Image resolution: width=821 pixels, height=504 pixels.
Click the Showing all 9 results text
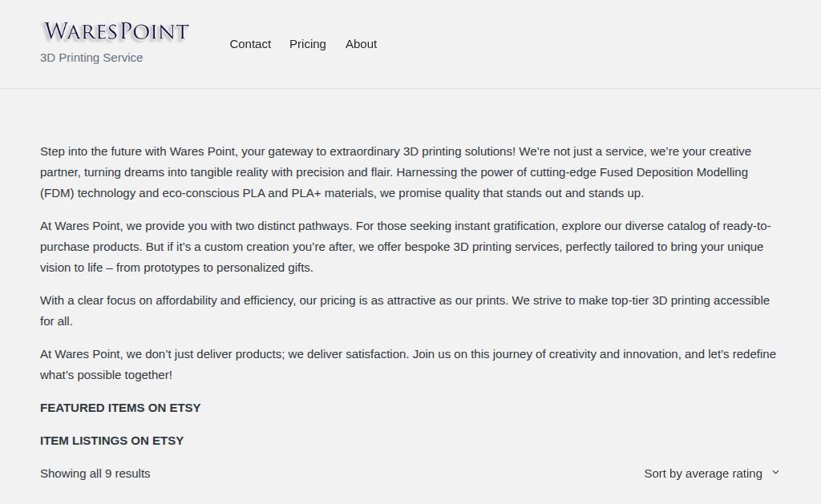click(x=95, y=474)
